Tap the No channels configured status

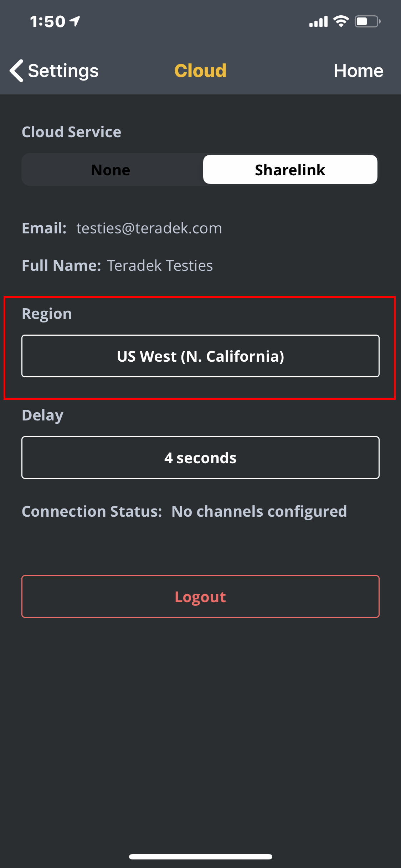coord(259,511)
